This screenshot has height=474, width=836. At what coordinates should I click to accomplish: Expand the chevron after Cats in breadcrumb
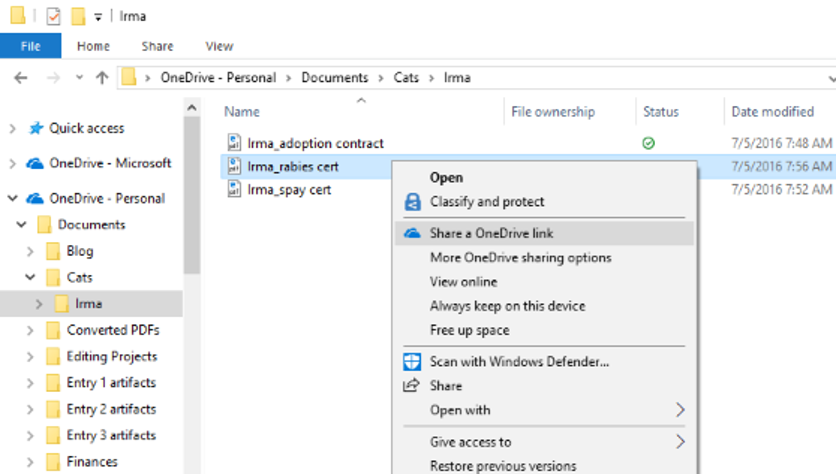pos(431,78)
